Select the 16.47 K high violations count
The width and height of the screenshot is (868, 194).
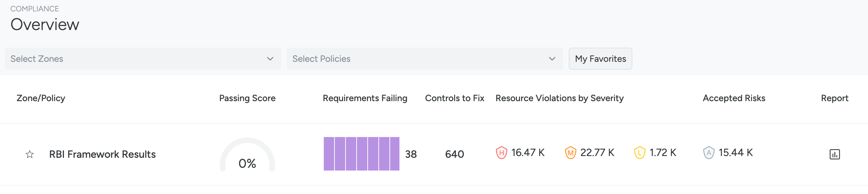point(528,153)
